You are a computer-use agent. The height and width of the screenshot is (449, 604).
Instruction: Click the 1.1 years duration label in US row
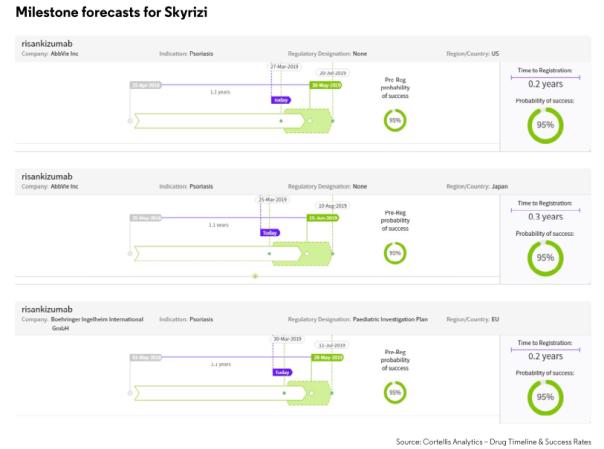(220, 92)
